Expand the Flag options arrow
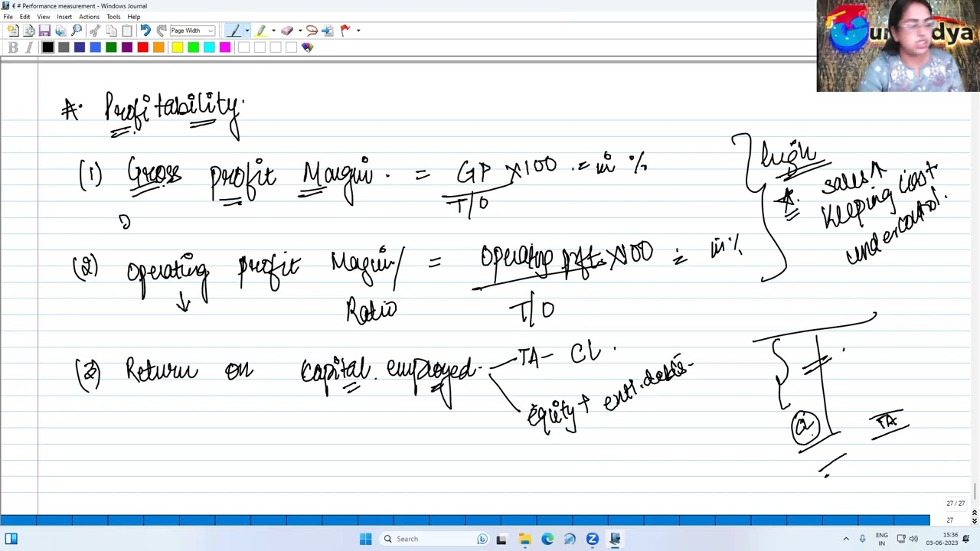Screen dimensions: 980x551 pyautogui.click(x=358, y=31)
